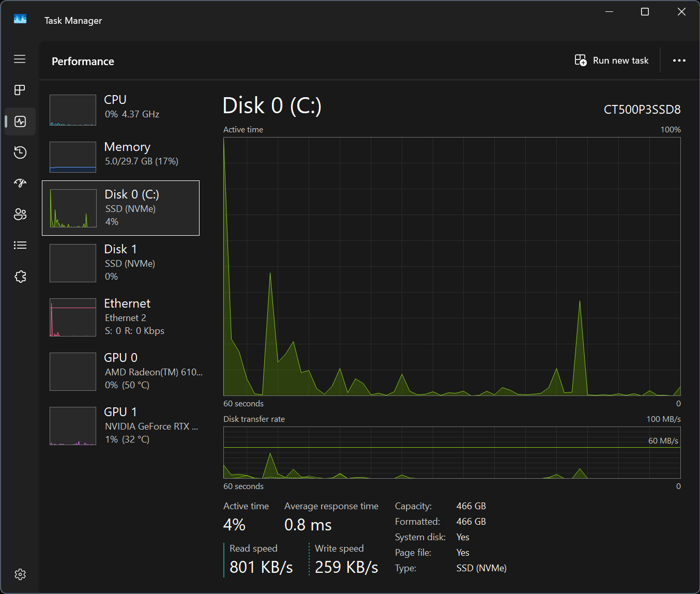Open the three-dot more options menu
The image size is (700, 594).
pyautogui.click(x=679, y=60)
